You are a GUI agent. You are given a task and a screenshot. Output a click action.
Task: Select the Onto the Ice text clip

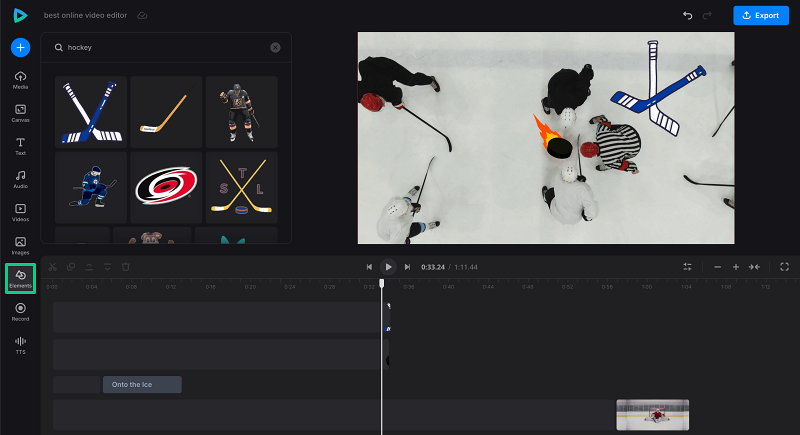[x=142, y=385]
